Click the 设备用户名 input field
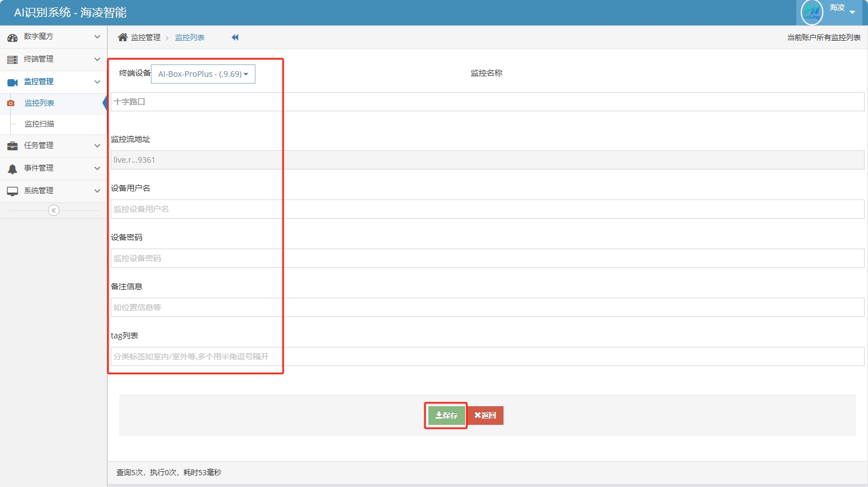Viewport: 868px width, 487px height. pyautogui.click(x=487, y=209)
